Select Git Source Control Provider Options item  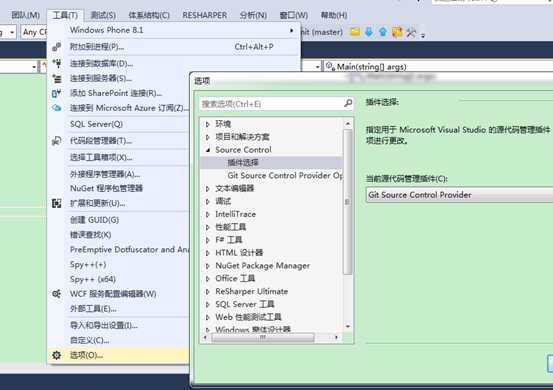pos(285,175)
